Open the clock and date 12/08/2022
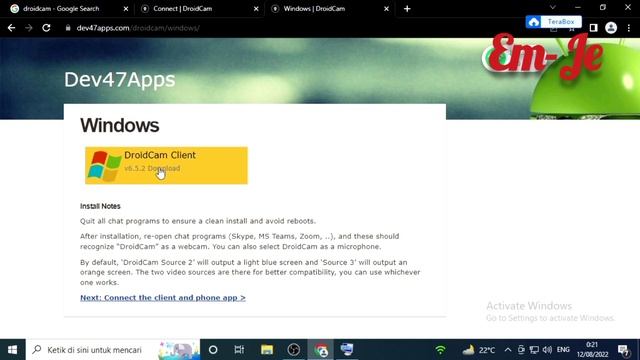The width and height of the screenshot is (640, 360). coord(592,350)
